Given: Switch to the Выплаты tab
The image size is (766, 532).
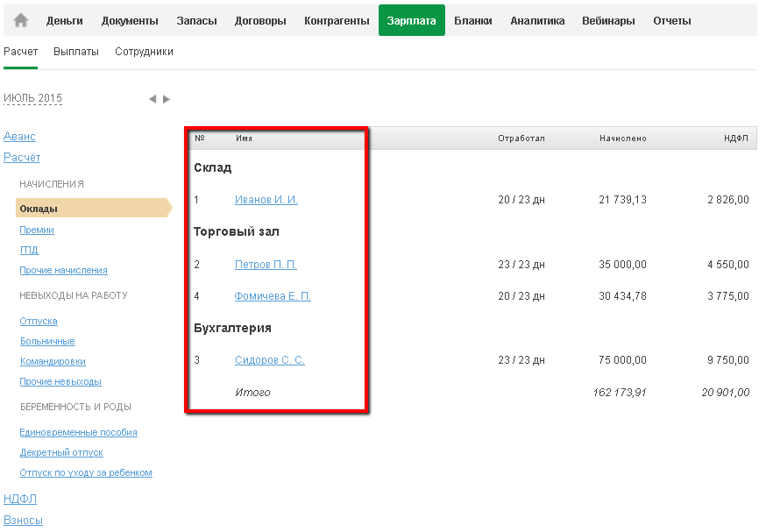Looking at the screenshot, I should coord(76,52).
